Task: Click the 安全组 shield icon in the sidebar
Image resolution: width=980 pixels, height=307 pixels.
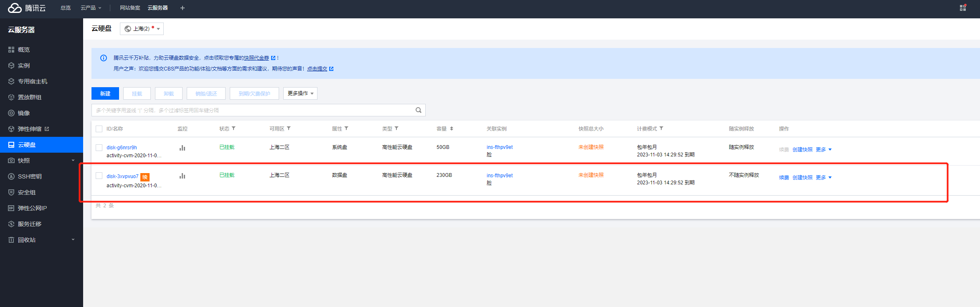Action: tap(11, 192)
